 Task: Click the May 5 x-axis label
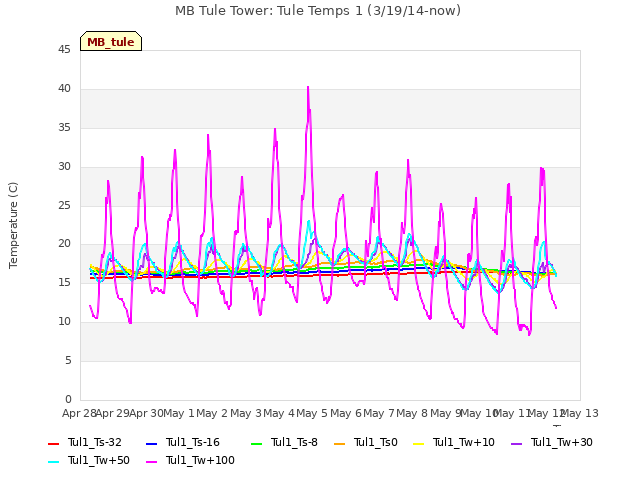[x=312, y=413]
